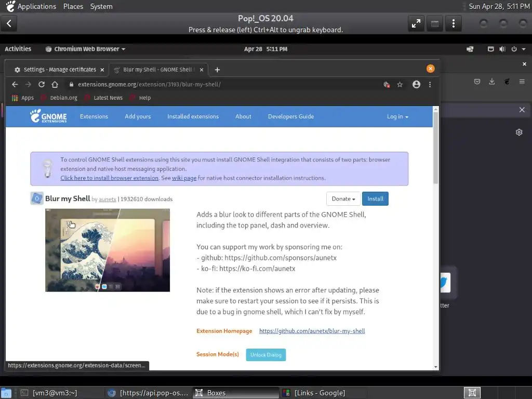Go back with the Boxes back arrow

tap(9, 23)
